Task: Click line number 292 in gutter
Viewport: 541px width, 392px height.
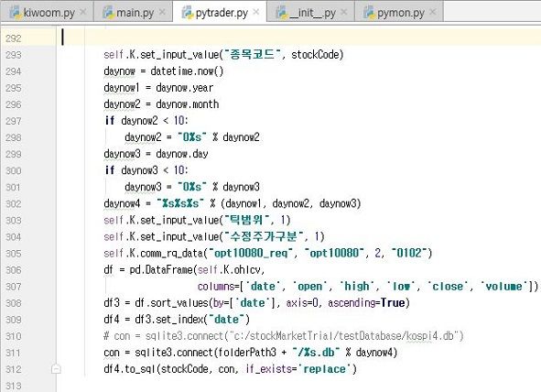Action: 14,38
